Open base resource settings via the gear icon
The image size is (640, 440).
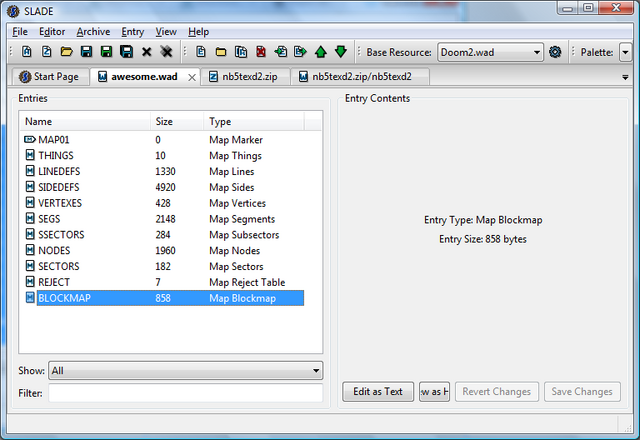point(555,52)
